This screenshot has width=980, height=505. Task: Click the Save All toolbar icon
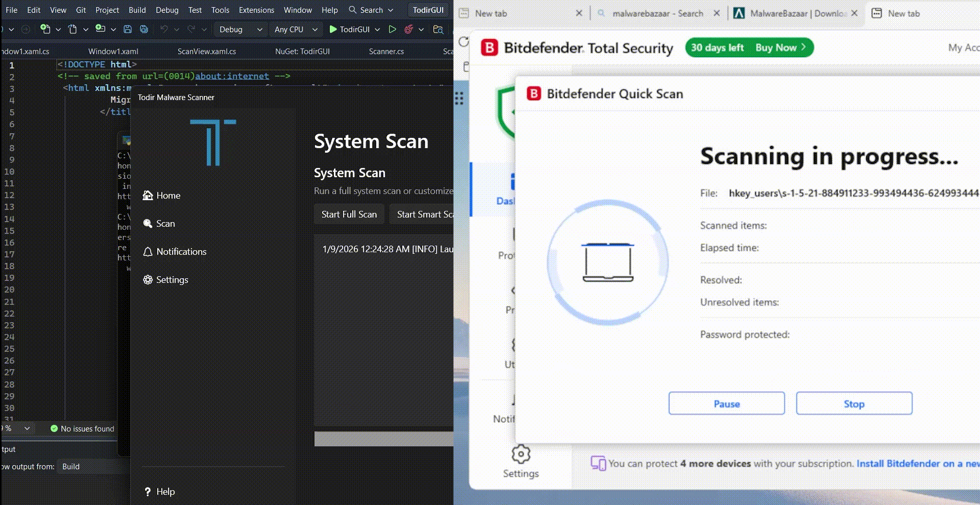pyautogui.click(x=144, y=29)
